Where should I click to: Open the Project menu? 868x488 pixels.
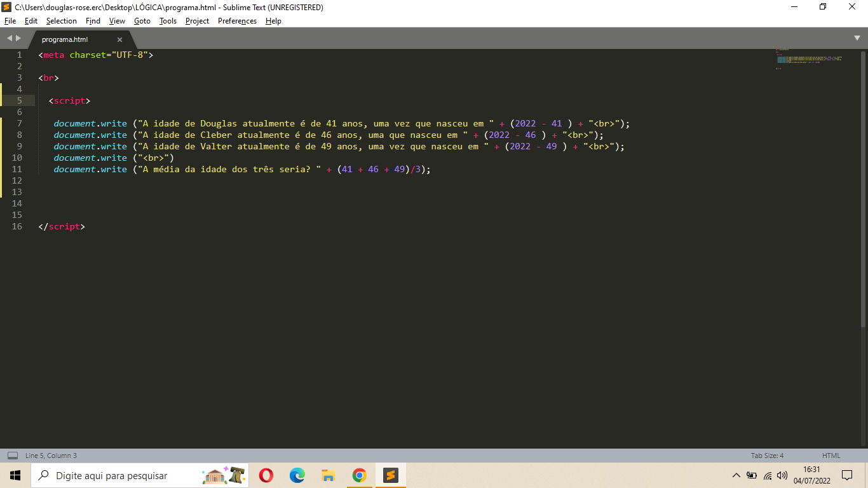197,21
